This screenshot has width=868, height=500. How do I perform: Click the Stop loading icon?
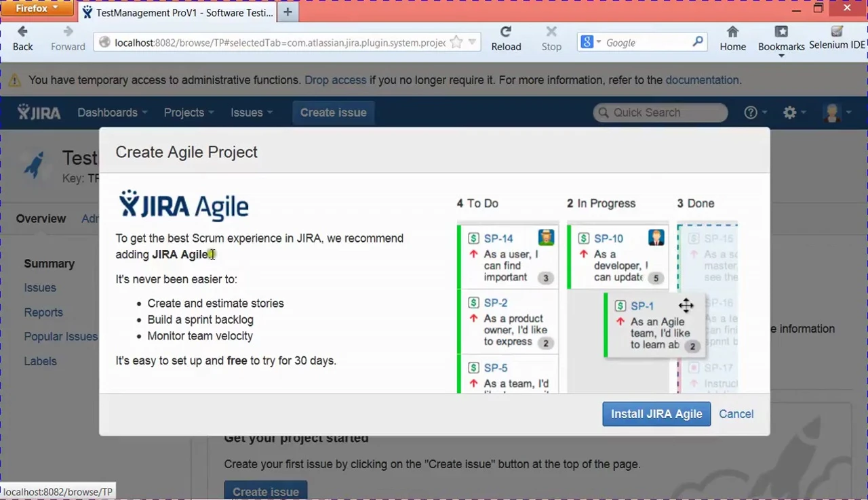pos(551,31)
